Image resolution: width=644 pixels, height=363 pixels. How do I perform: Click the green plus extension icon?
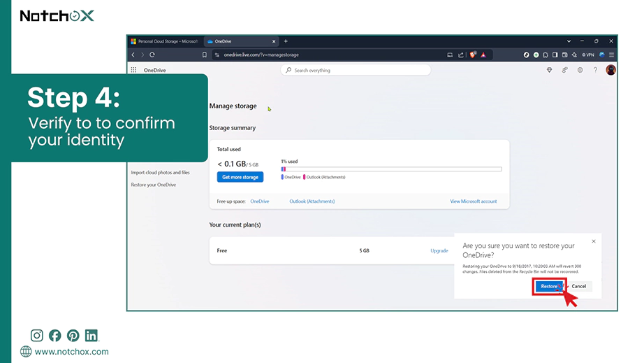[x=536, y=55]
